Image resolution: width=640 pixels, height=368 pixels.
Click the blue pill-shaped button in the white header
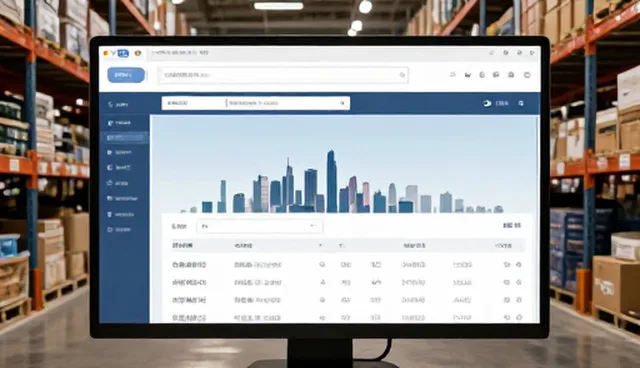click(x=126, y=75)
